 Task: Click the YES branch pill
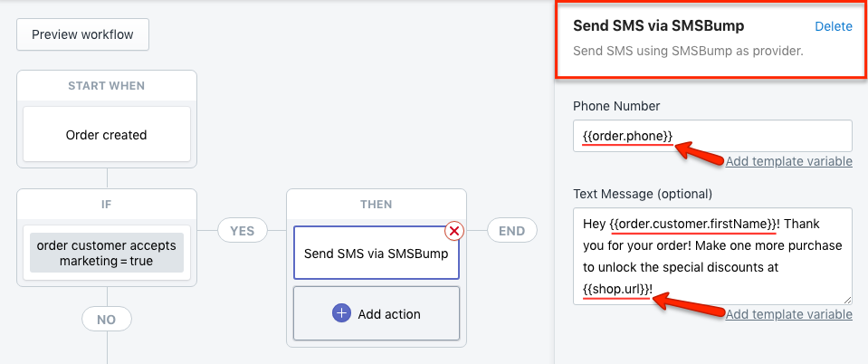(243, 231)
